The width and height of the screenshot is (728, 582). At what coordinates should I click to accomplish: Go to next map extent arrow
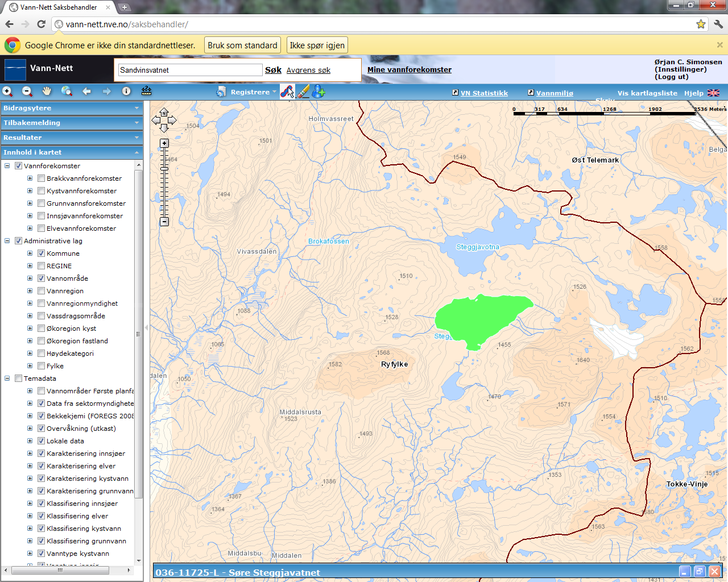click(x=106, y=92)
